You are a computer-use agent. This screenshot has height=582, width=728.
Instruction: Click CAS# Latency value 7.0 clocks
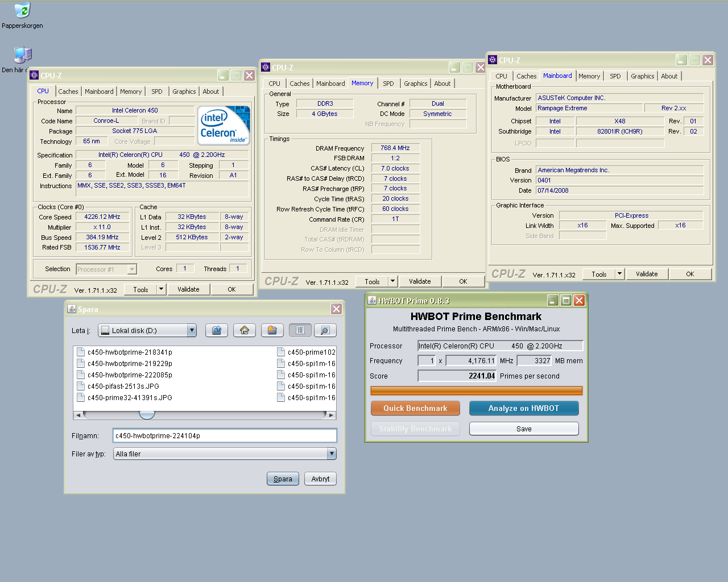(x=395, y=168)
